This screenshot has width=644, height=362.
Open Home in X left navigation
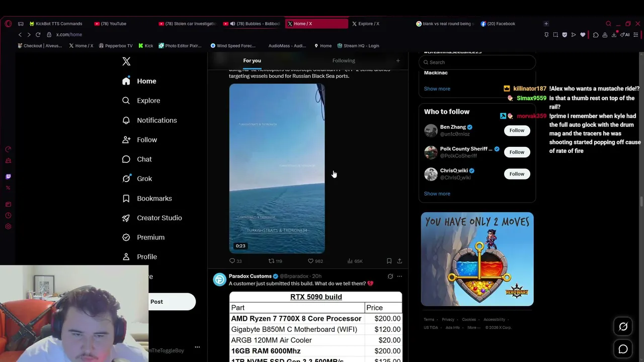pos(139,81)
